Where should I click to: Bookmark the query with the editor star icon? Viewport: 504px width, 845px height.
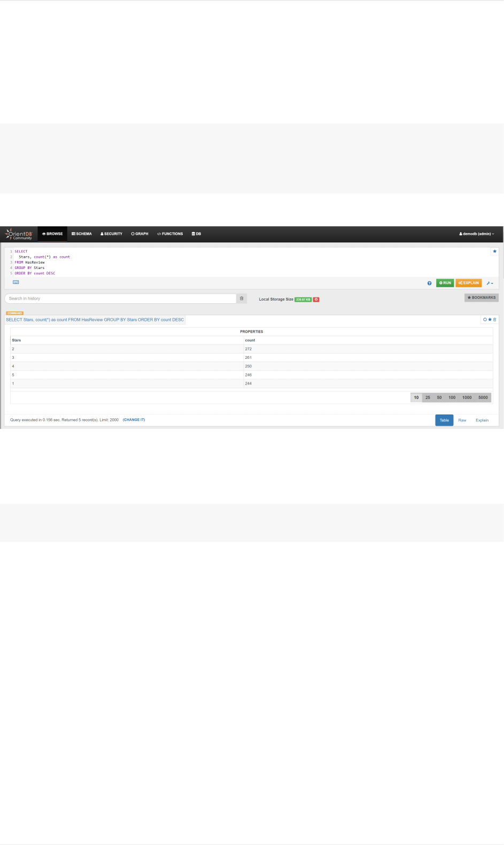coord(494,251)
